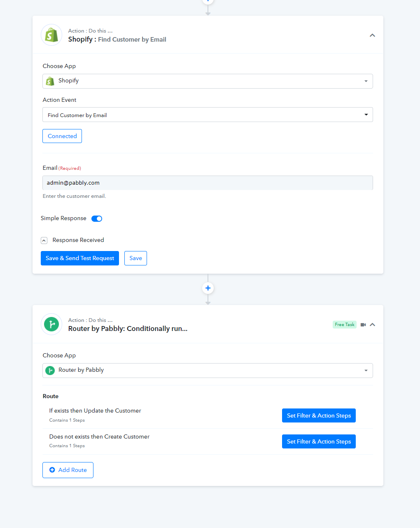This screenshot has width=420, height=528.
Task: Click the 'Simple Response' label
Action: point(63,218)
